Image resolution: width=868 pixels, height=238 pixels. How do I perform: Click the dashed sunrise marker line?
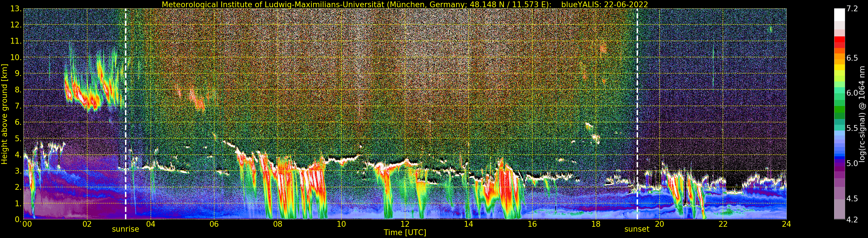126,114
